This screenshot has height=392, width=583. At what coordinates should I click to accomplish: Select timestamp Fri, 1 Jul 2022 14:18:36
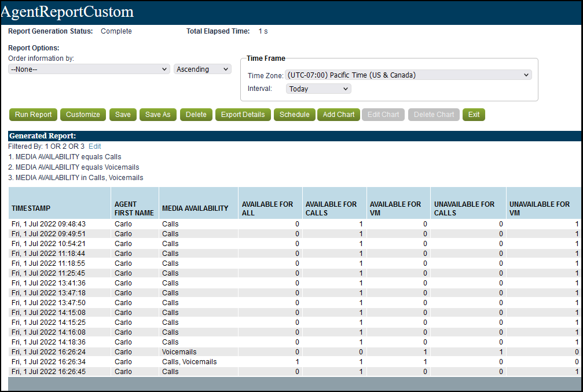[x=49, y=342]
